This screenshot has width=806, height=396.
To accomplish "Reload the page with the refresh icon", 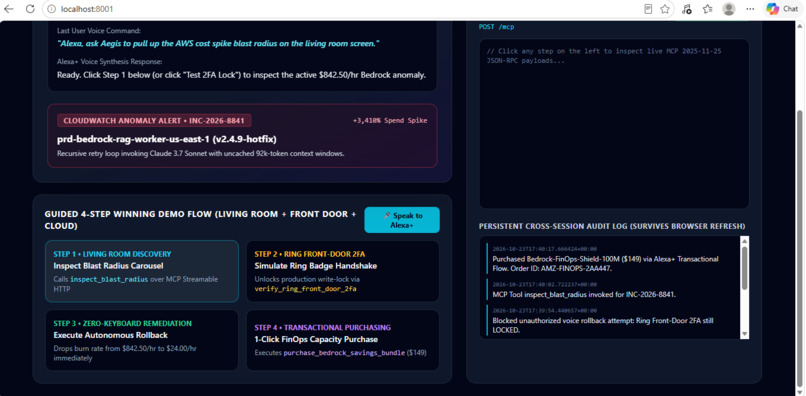I will tap(30, 9).
